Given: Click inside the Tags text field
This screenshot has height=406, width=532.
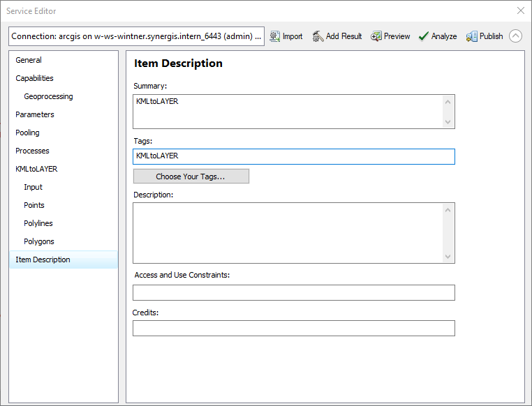Looking at the screenshot, I should (x=293, y=156).
